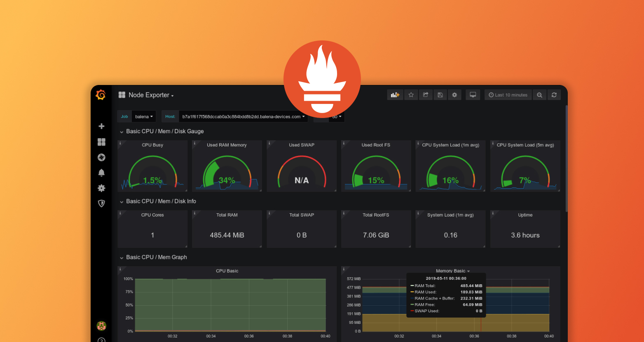644x342 pixels.
Task: Open Alerting via the bell icon
Action: (x=101, y=172)
